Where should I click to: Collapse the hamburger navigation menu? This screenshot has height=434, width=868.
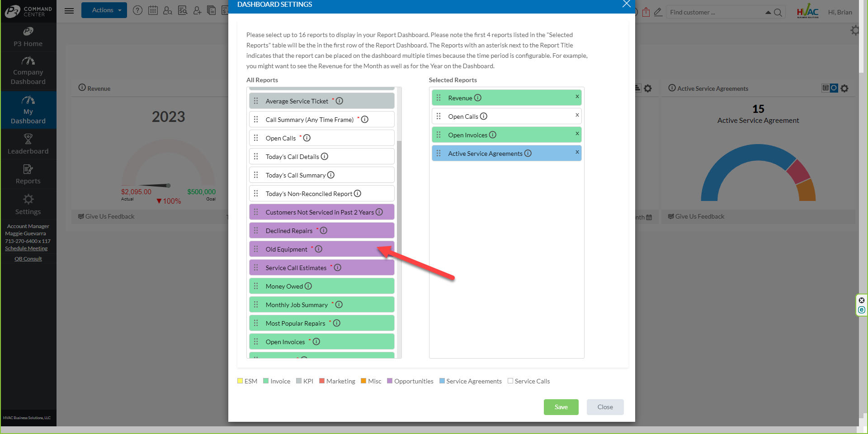pyautogui.click(x=69, y=11)
